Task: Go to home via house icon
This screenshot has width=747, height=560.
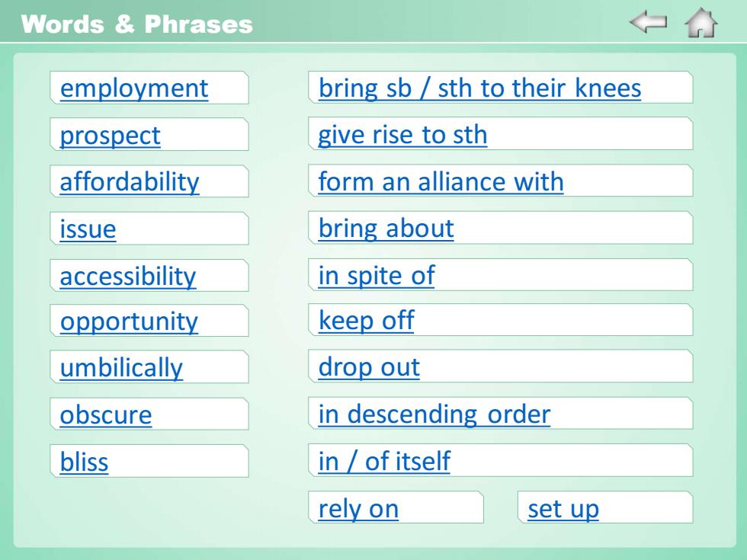Action: pos(701,22)
